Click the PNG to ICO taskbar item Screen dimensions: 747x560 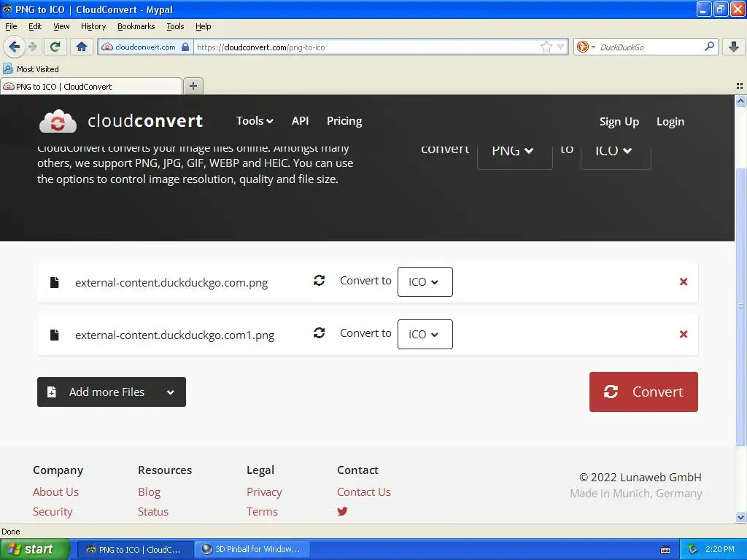click(135, 549)
